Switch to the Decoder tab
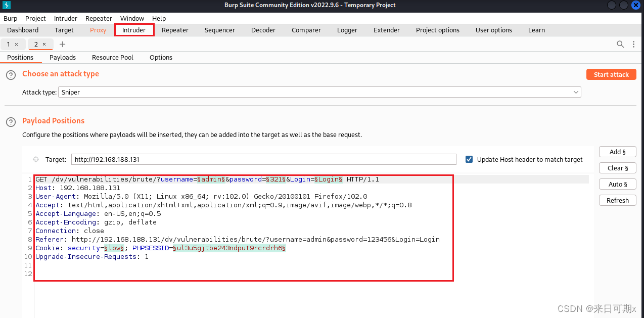Screen dimensions: 644x318 tap(263, 30)
